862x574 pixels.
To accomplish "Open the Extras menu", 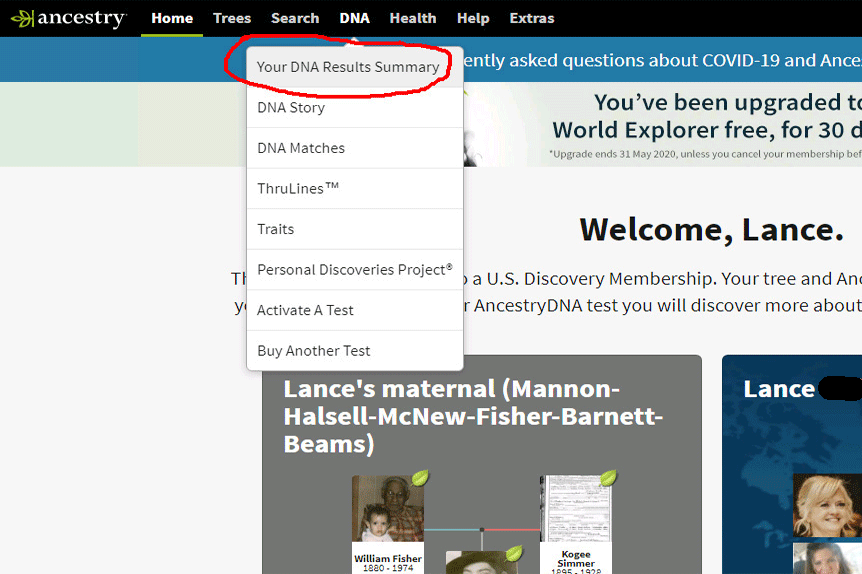I will [x=532, y=18].
